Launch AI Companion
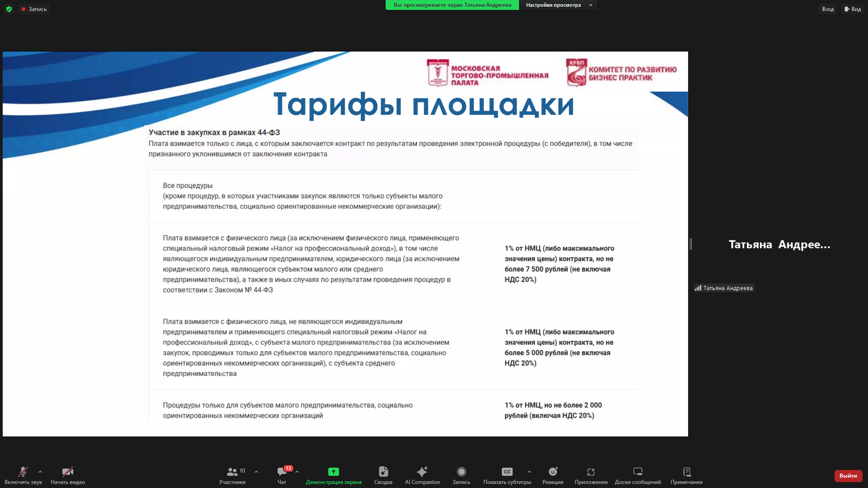 [422, 475]
